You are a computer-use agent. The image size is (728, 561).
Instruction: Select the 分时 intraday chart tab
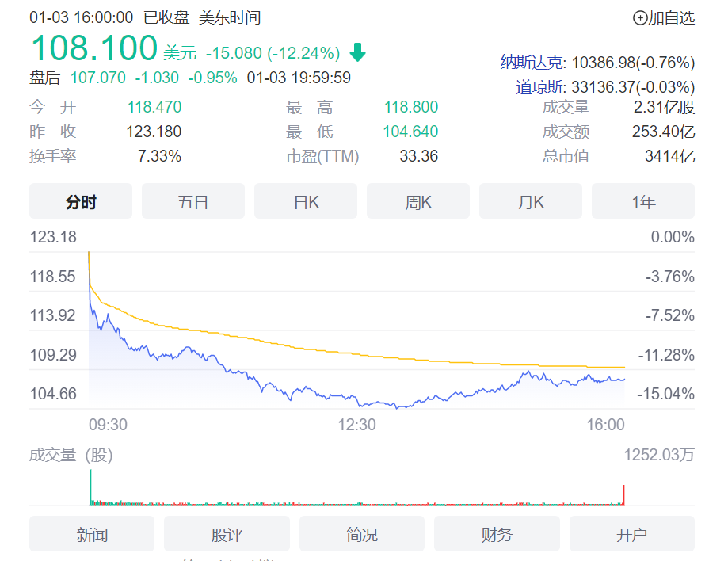[x=80, y=201]
